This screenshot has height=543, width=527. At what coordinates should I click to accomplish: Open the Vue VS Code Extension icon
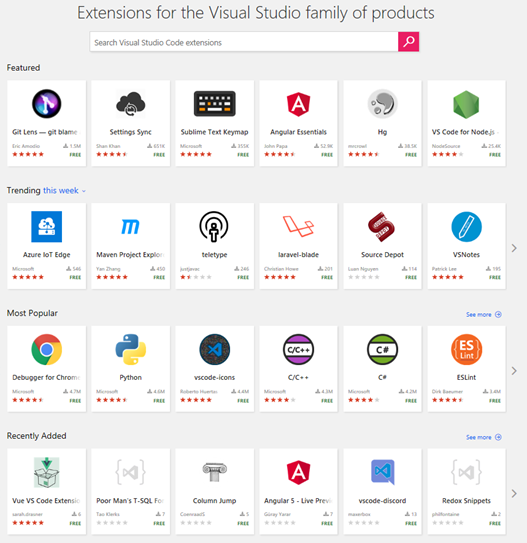pos(46,472)
